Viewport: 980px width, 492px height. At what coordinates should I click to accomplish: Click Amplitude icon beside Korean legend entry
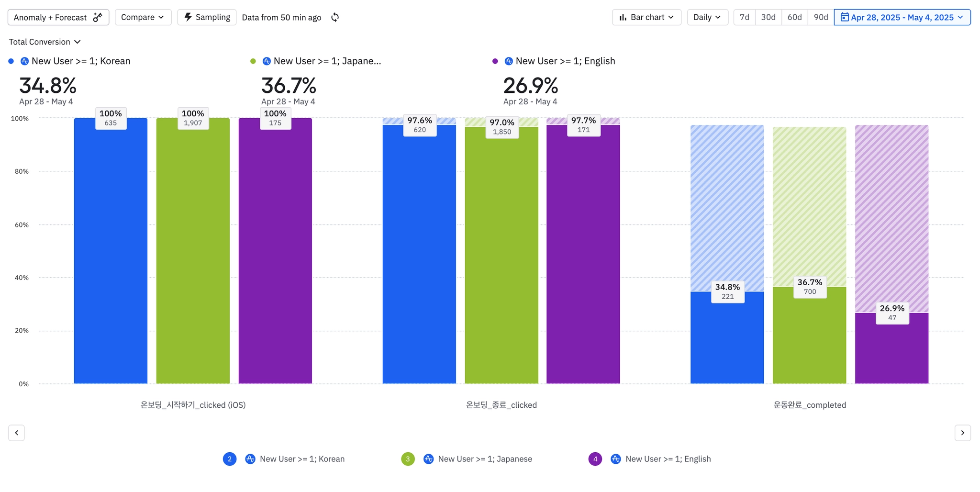click(250, 459)
